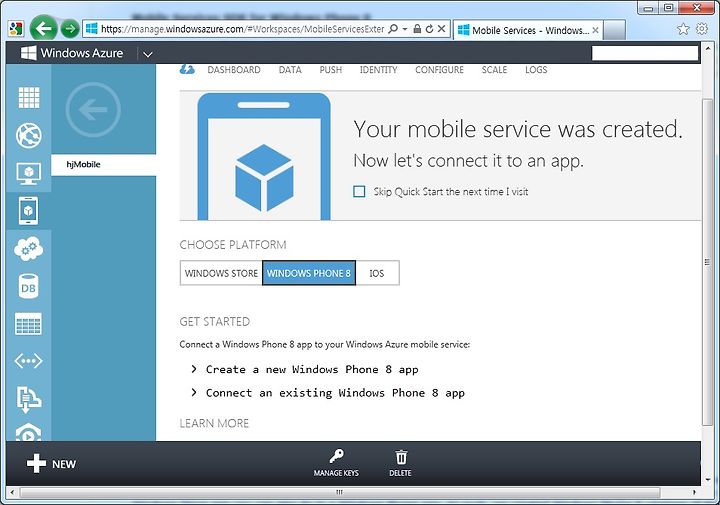
Task: Click the mobile service quick start cloud icon
Action: tap(187, 70)
